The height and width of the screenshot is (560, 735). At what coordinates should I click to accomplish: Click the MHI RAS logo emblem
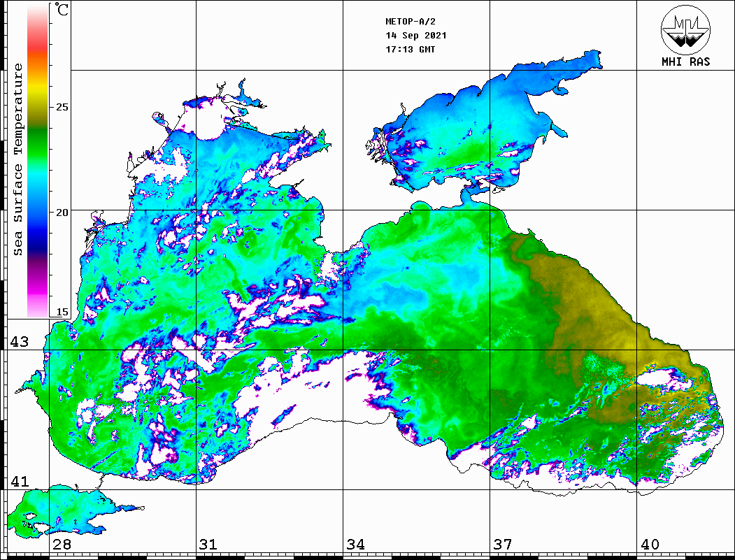pyautogui.click(x=685, y=29)
